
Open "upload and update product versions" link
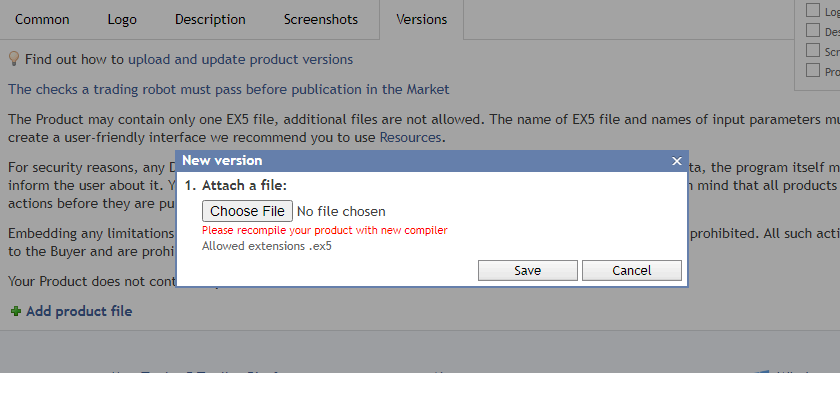point(241,59)
